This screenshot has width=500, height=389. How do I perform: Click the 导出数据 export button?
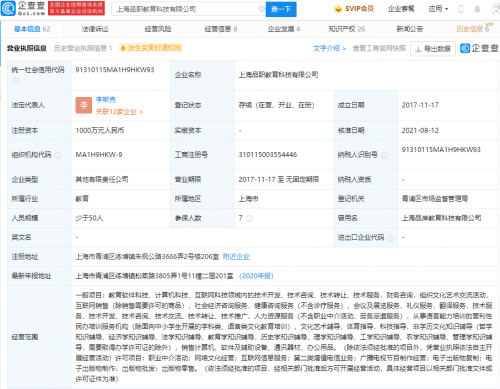(x=433, y=49)
